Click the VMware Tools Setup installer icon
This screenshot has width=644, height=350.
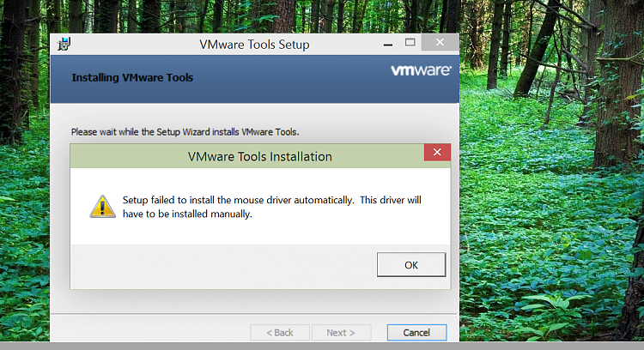click(64, 44)
